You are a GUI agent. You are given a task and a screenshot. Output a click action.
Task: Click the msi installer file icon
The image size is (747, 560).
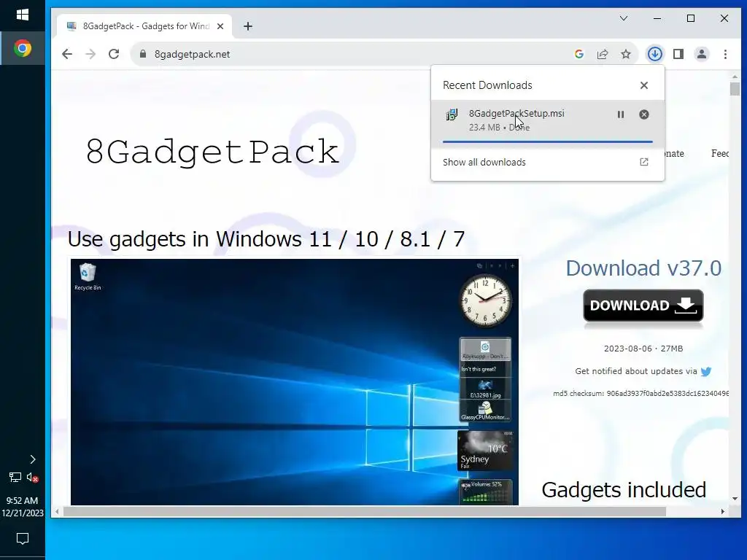(452, 114)
